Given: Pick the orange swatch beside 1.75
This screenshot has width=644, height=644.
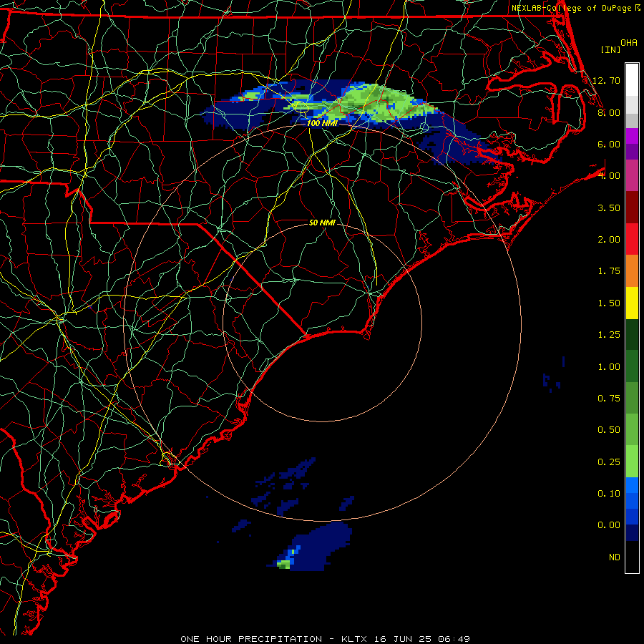Looking at the screenshot, I should click(x=632, y=271).
